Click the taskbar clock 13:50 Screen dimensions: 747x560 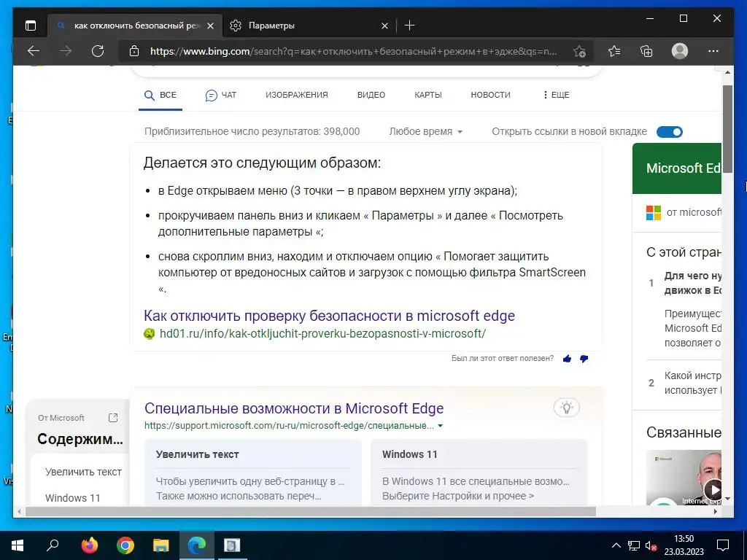click(684, 539)
